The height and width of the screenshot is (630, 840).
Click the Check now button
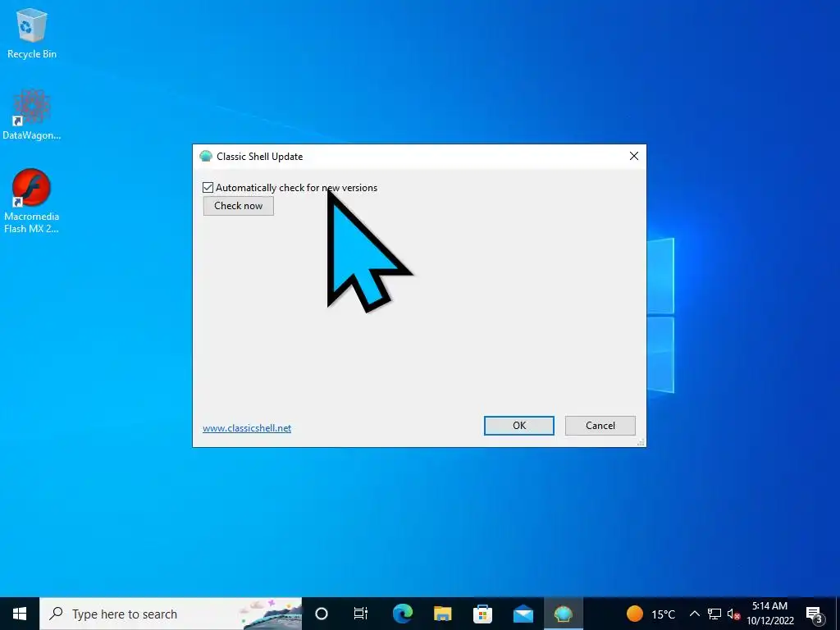pos(239,206)
